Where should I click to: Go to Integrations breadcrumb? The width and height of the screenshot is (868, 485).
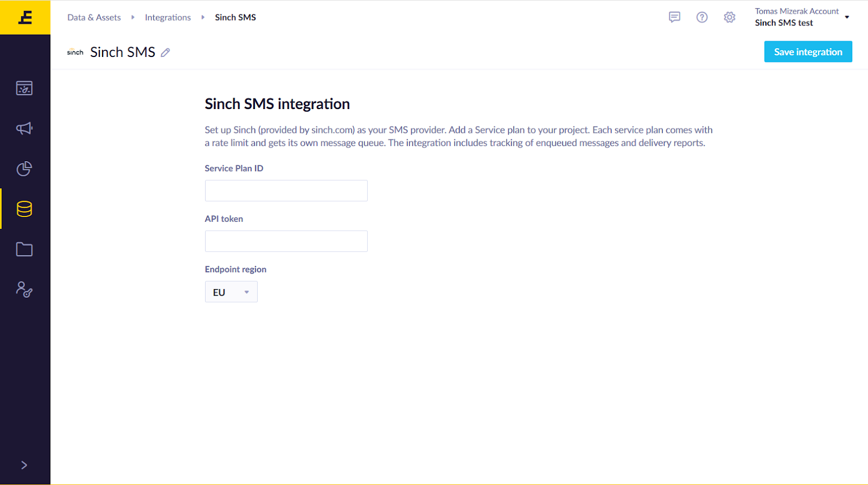coord(168,17)
